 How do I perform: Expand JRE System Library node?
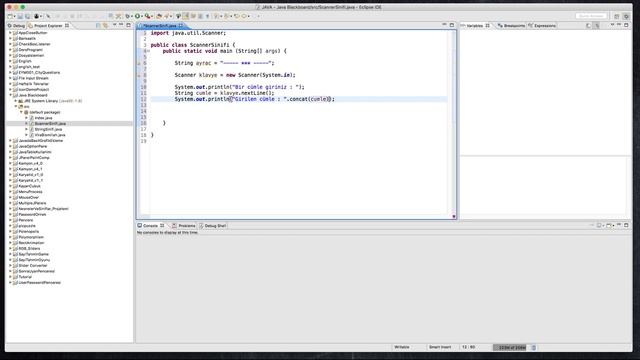(16, 101)
